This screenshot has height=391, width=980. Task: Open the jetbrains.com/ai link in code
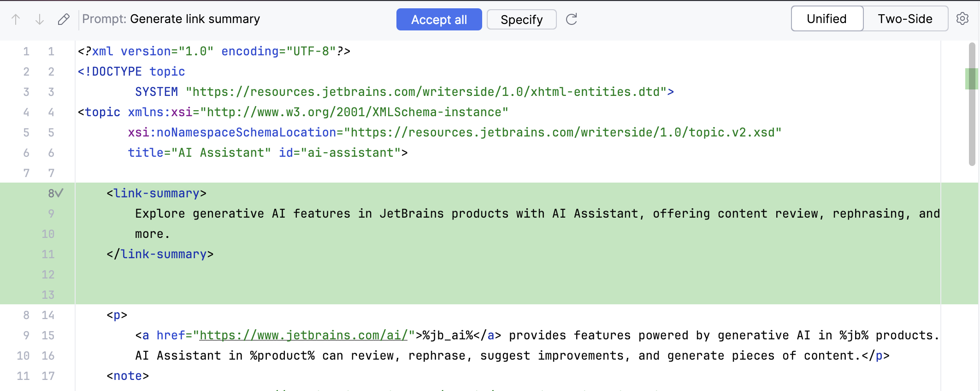pyautogui.click(x=304, y=335)
